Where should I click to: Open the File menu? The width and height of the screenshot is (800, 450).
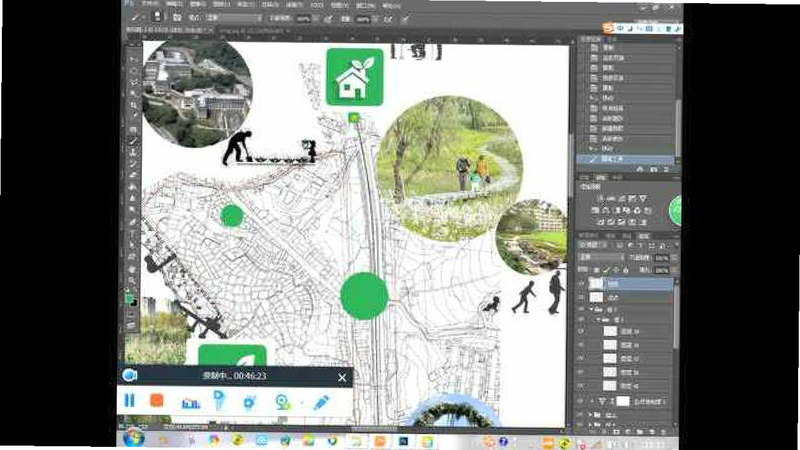click(x=149, y=4)
